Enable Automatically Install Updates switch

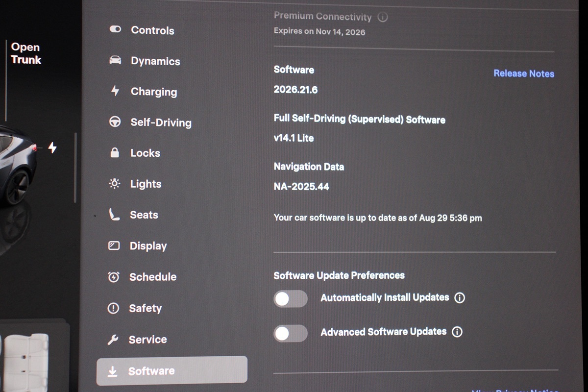click(291, 299)
